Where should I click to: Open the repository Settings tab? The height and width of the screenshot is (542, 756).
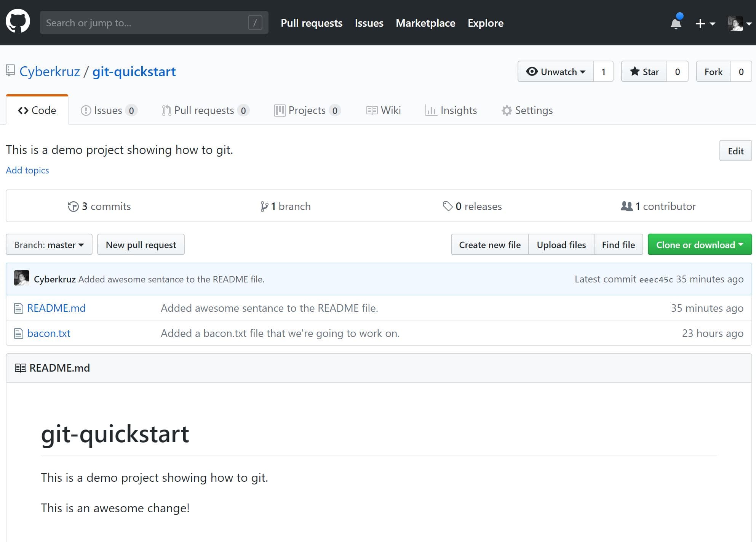click(x=527, y=110)
